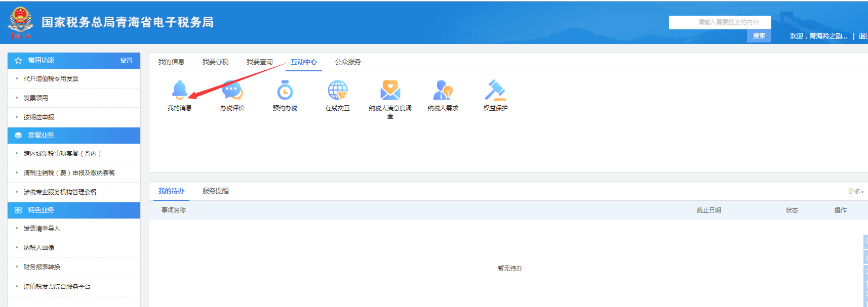
Task: Open 我的消息 bell icon
Action: pos(179,90)
